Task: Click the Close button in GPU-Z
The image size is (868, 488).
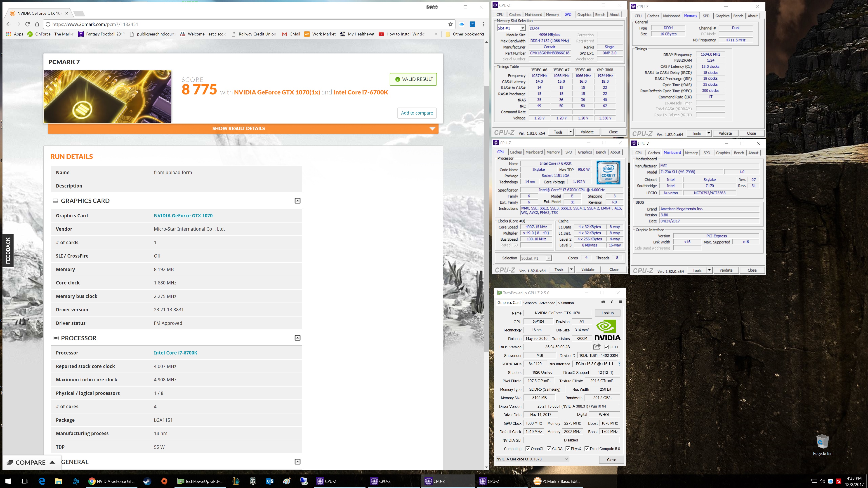Action: [611, 460]
